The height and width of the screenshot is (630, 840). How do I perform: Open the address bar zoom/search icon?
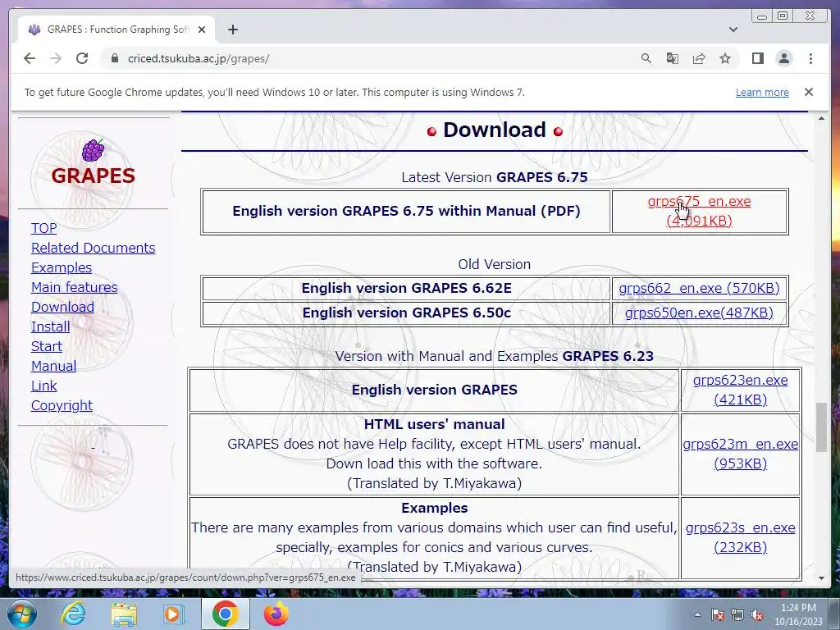(x=646, y=58)
